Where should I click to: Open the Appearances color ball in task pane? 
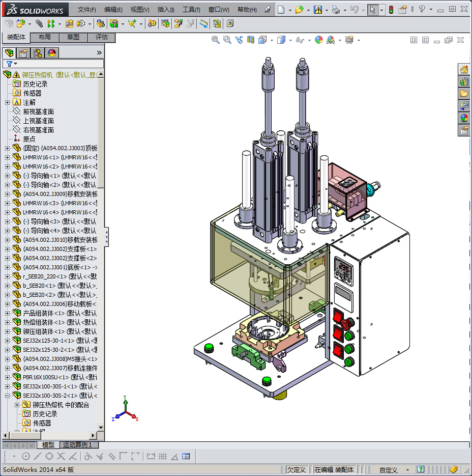pyautogui.click(x=464, y=118)
